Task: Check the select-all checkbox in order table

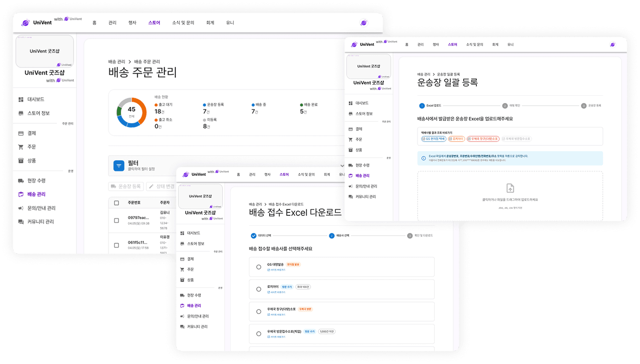Action: click(x=117, y=202)
